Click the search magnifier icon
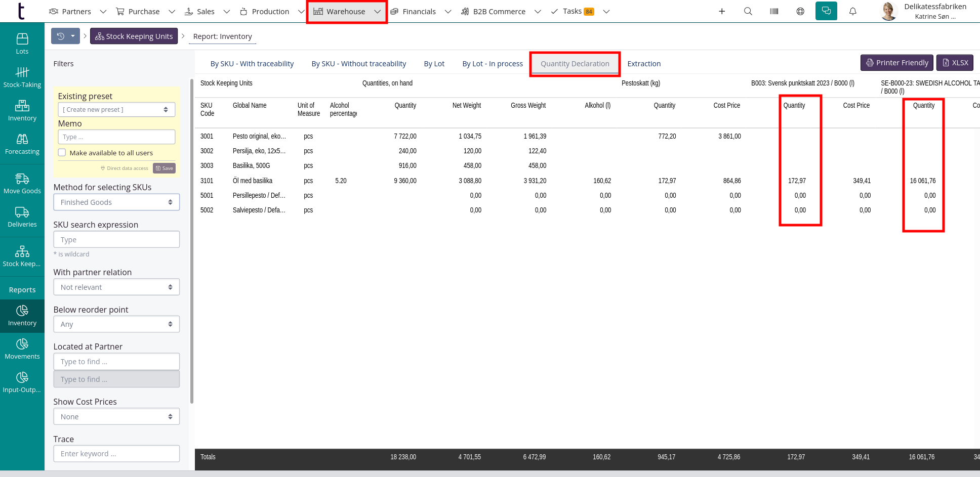This screenshot has height=477, width=980. 748,11
